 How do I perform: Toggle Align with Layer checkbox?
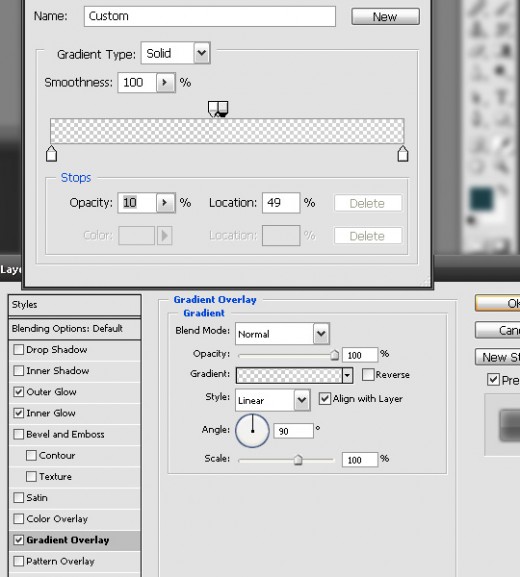click(x=324, y=399)
